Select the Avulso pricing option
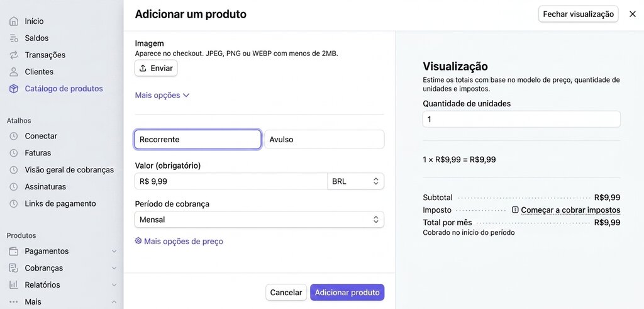This screenshot has height=309, width=644. (325, 139)
